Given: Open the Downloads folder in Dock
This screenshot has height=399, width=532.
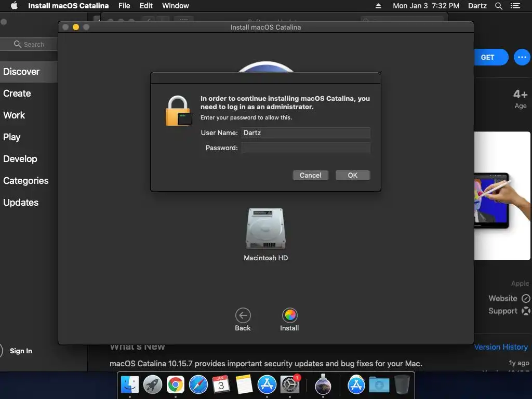Looking at the screenshot, I should (x=379, y=385).
